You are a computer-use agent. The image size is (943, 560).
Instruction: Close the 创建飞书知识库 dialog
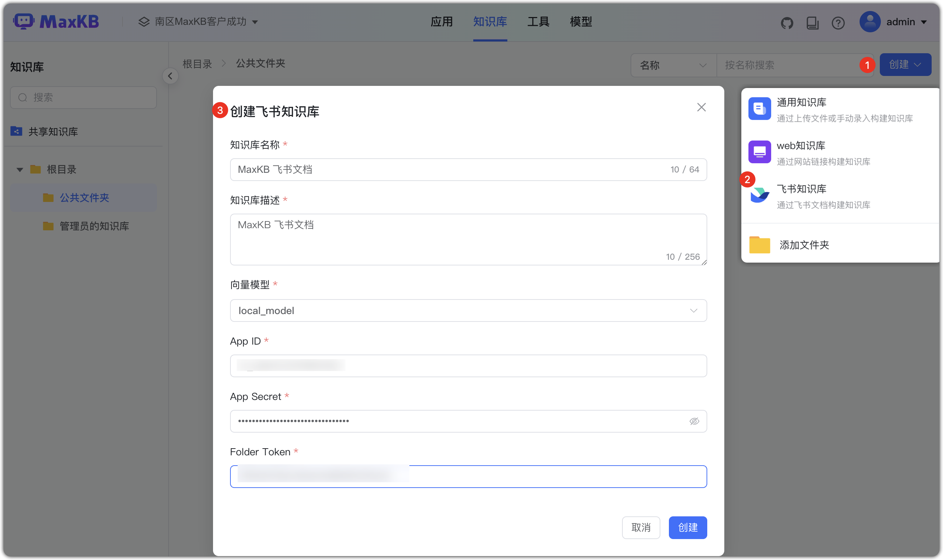tap(701, 107)
